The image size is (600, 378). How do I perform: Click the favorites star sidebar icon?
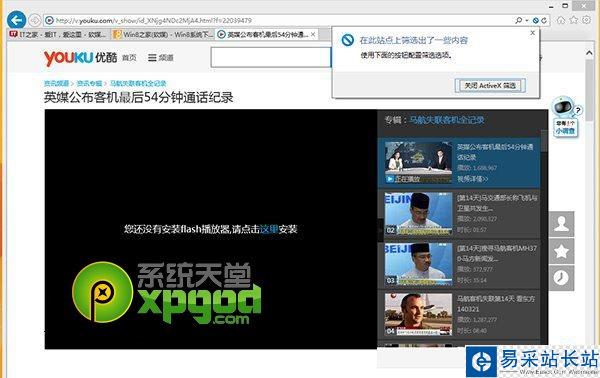561,251
